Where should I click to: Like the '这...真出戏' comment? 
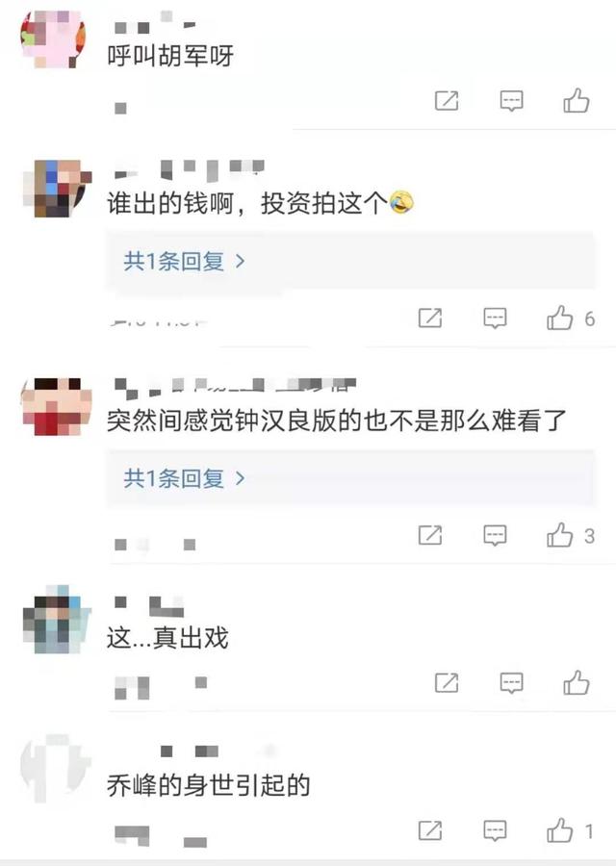(577, 682)
